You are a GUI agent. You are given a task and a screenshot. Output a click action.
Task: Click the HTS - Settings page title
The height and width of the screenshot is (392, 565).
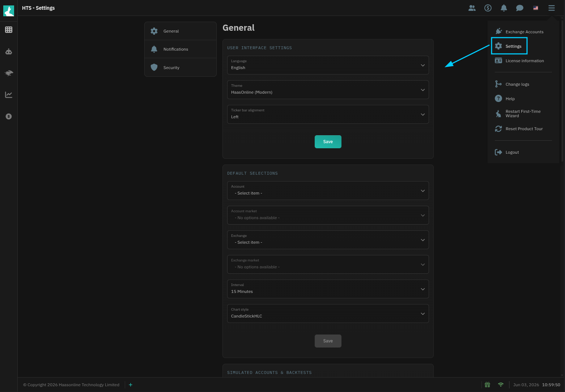(x=38, y=8)
